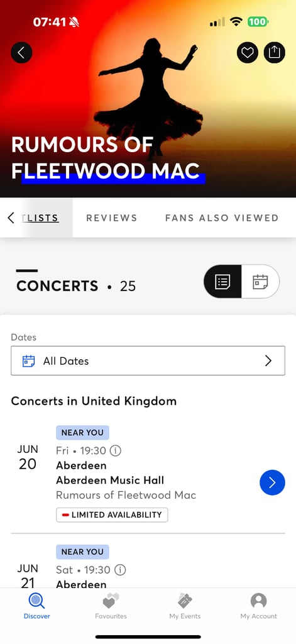Open the All Dates dropdown
Image resolution: width=296 pixels, height=644 pixels.
tap(148, 360)
